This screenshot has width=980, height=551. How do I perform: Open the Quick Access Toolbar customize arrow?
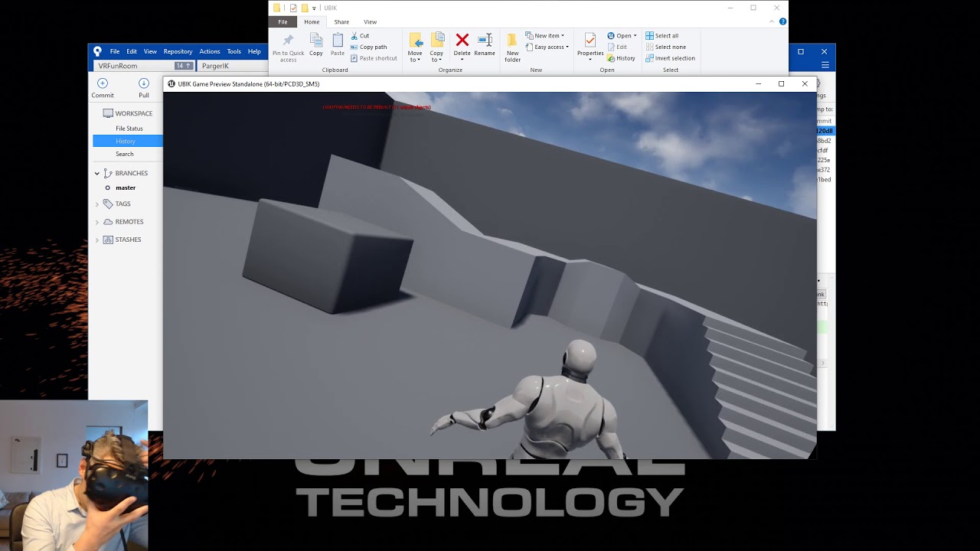[314, 8]
